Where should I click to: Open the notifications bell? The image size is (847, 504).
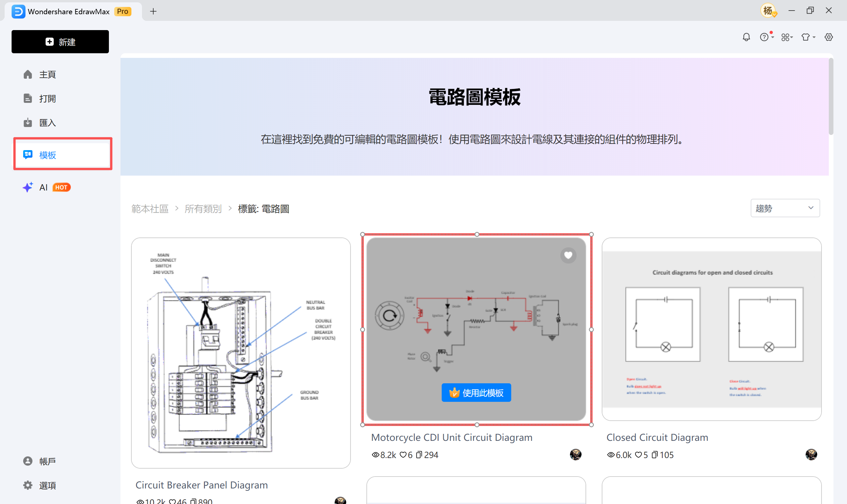(746, 37)
